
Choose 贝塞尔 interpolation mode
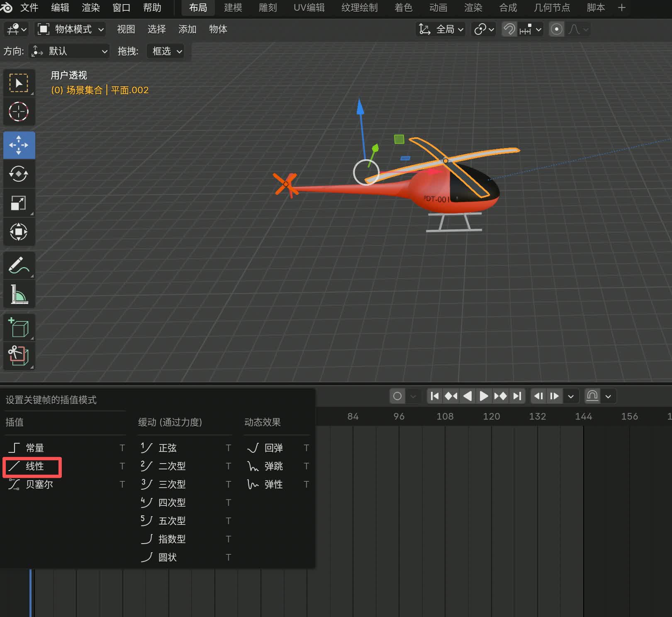[39, 484]
